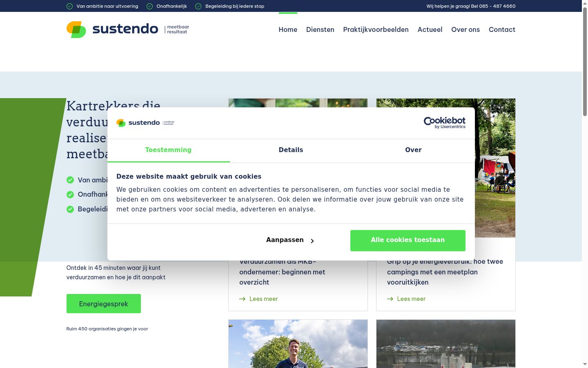
Task: Click the scrollbar down arrow
Action: tap(585, 364)
